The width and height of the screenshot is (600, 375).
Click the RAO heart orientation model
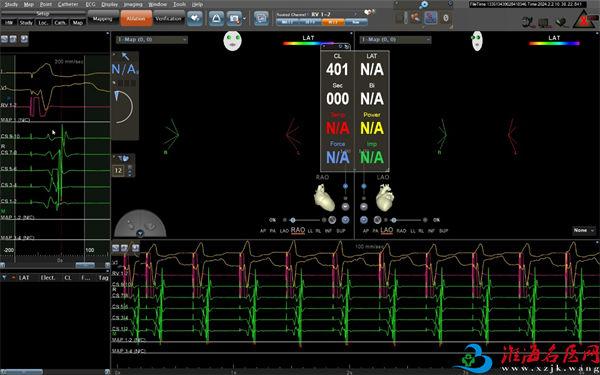click(324, 197)
